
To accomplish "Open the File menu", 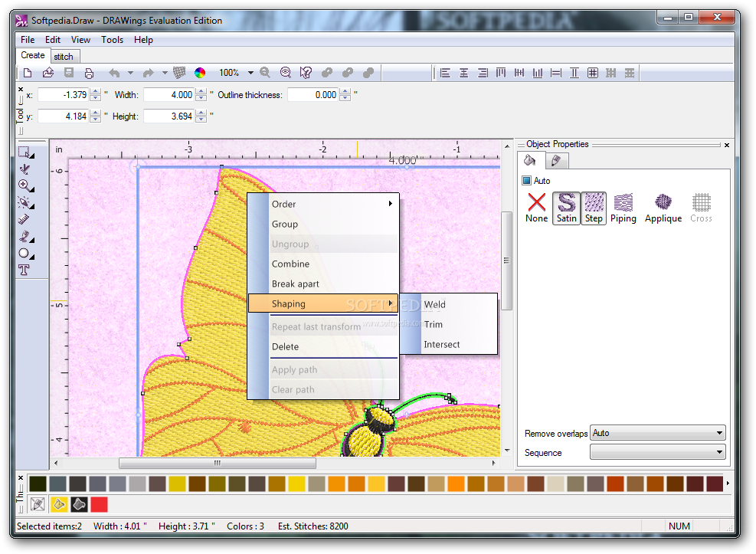I will (28, 40).
